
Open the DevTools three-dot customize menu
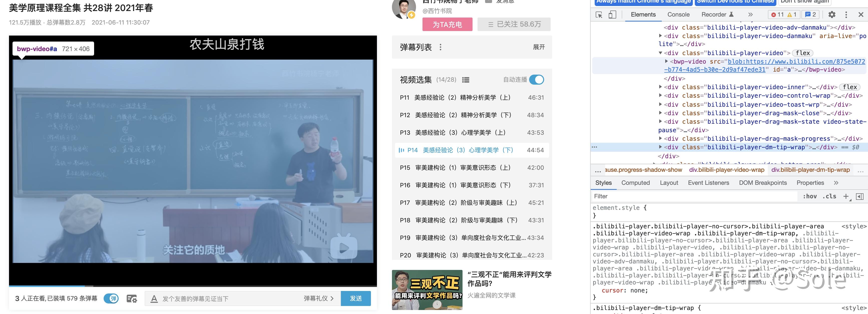846,15
